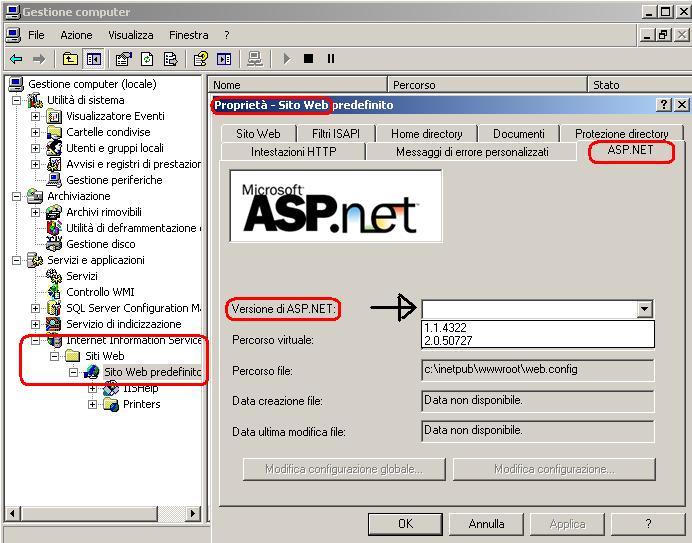Viewport: 692px width, 543px height.
Task: Select the Cartelle condivise folder icon
Action: [x=54, y=132]
